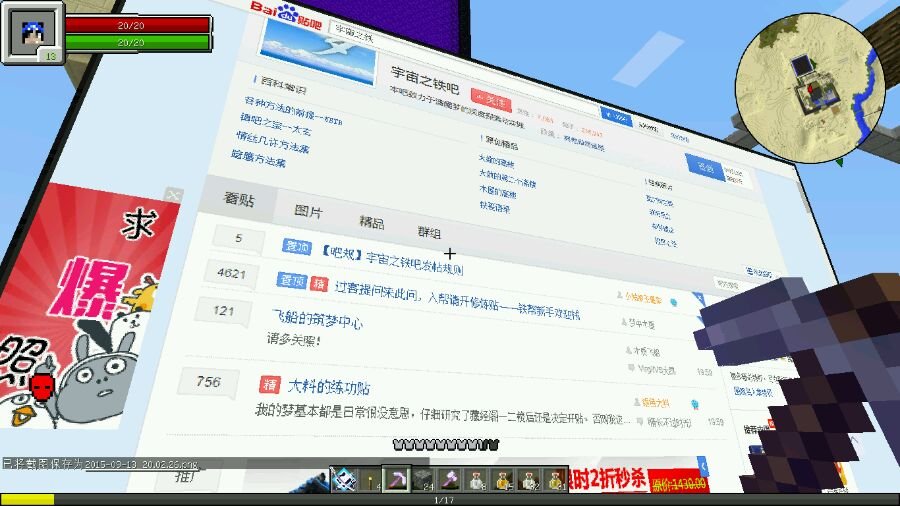Image resolution: width=900 pixels, height=506 pixels.
Task: Open the first sidebar link under 百科词条
Action: [x=293, y=111]
